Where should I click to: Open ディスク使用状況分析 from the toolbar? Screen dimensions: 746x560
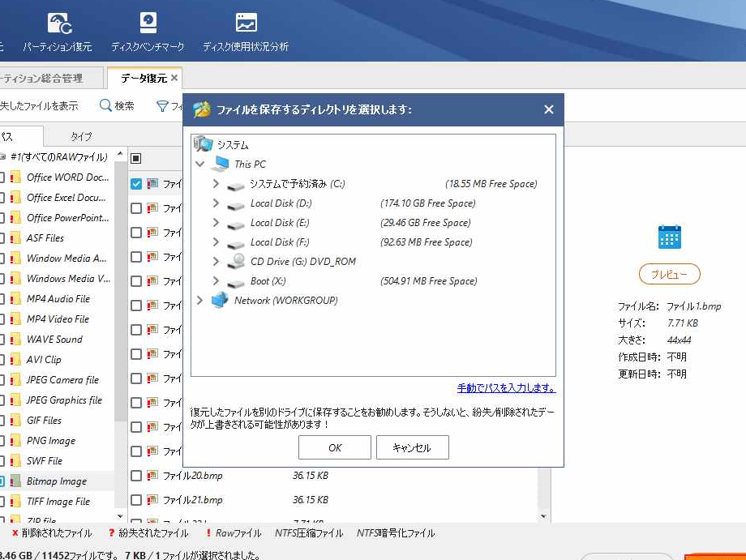[246, 24]
